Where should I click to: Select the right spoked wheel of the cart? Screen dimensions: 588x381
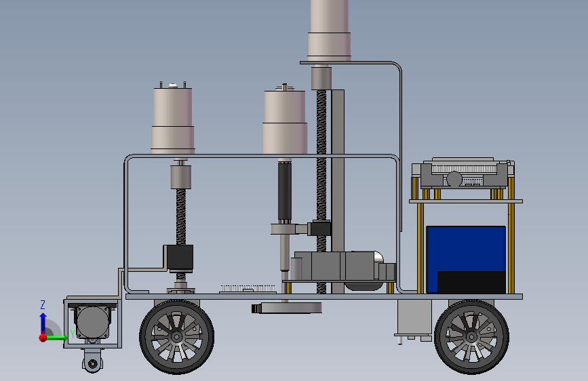tap(471, 337)
